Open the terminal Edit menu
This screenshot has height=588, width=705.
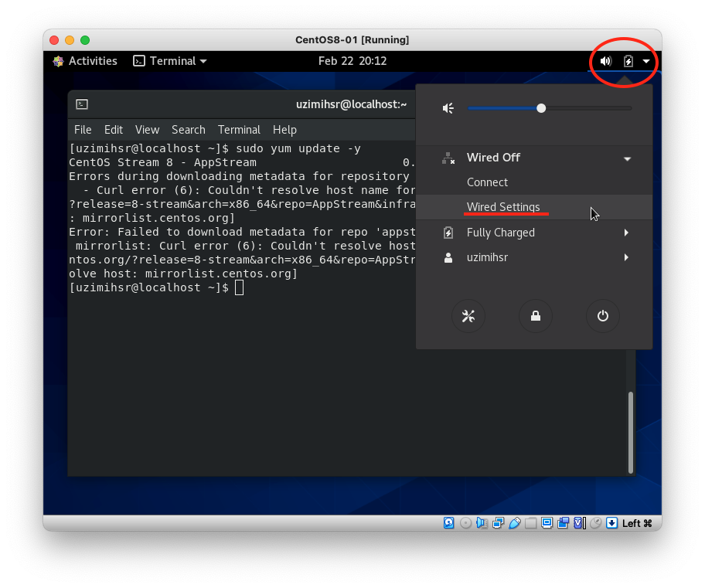coord(114,130)
